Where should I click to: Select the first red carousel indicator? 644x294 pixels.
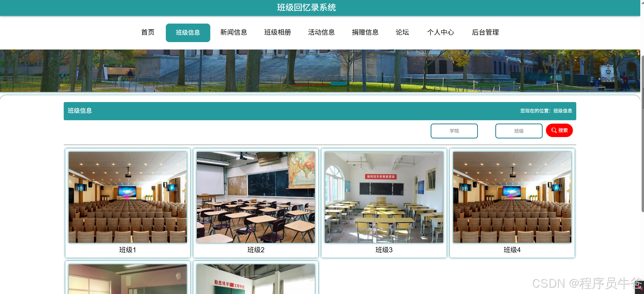point(301,85)
